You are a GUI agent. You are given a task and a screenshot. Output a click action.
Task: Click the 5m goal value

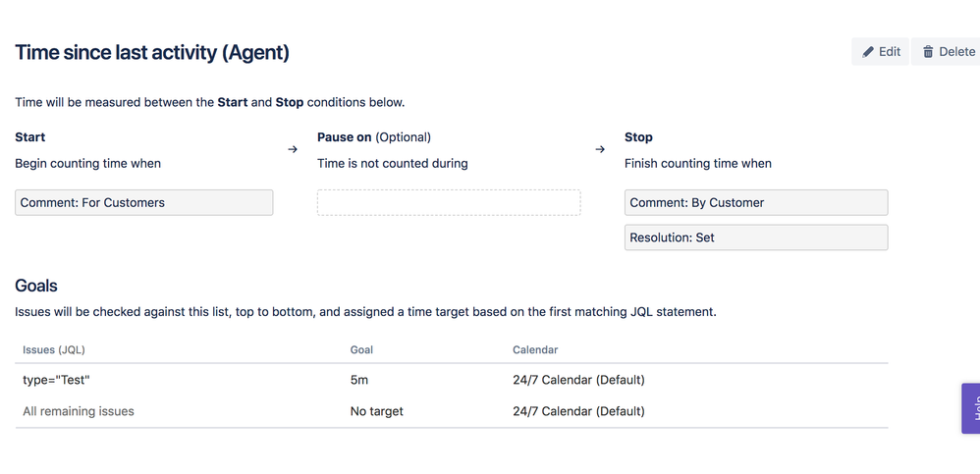[x=359, y=380]
